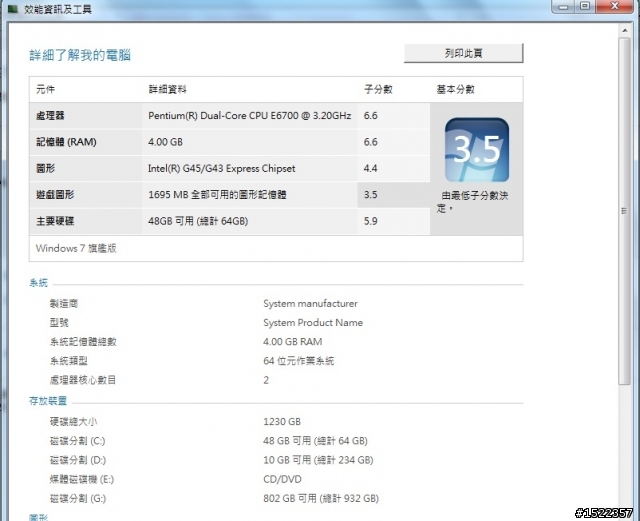This screenshot has height=521, width=640.
Task: Click the 5.9 disk subscore
Action: (370, 221)
